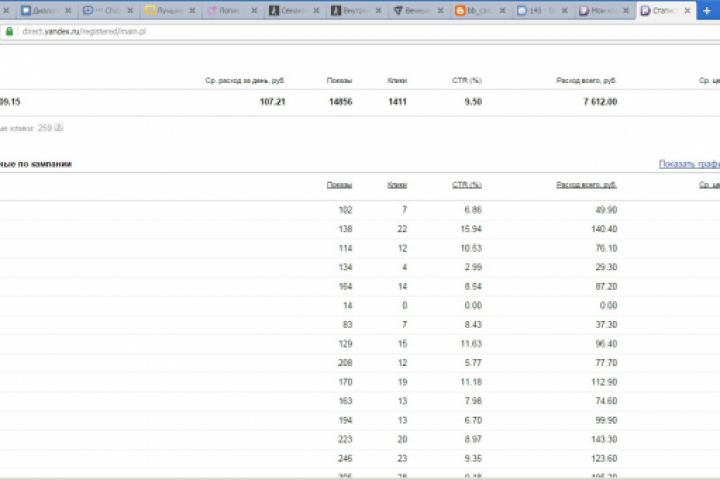
Task: Close the 'Лучши' tab
Action: pyautogui.click(x=192, y=11)
